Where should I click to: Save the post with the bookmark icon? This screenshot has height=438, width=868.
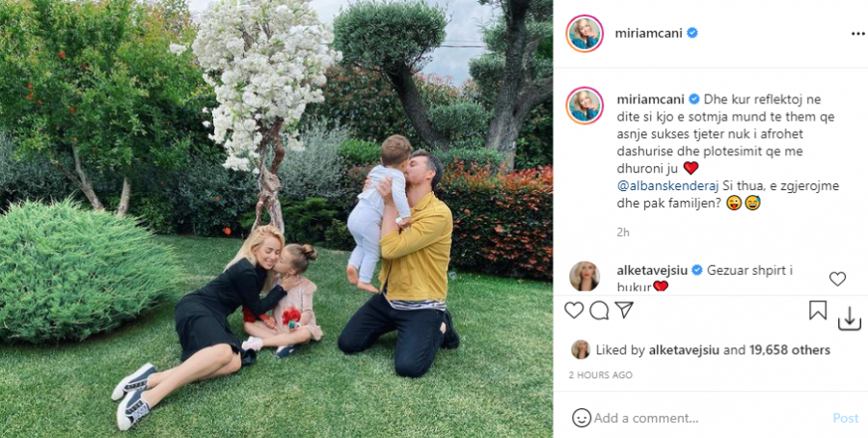(818, 310)
